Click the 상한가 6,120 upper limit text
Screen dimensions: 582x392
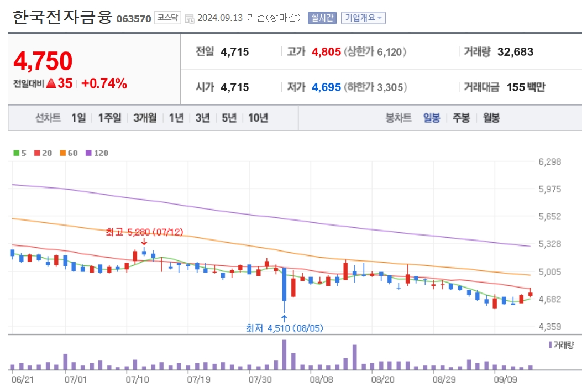point(375,51)
